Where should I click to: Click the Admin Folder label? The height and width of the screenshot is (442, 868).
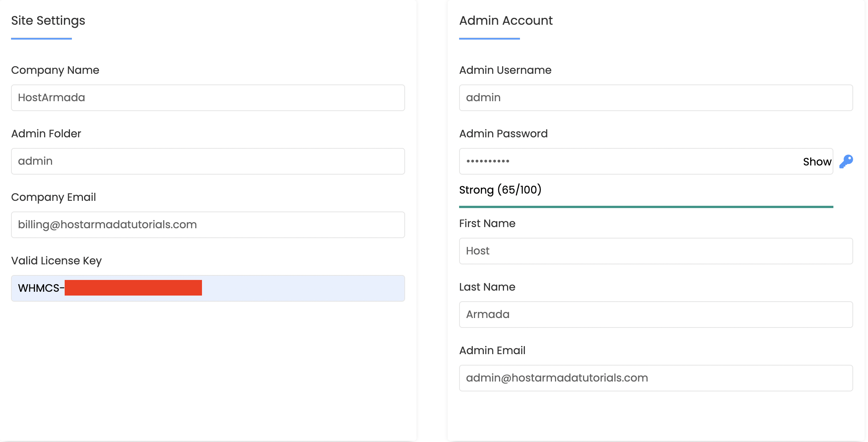tap(46, 134)
